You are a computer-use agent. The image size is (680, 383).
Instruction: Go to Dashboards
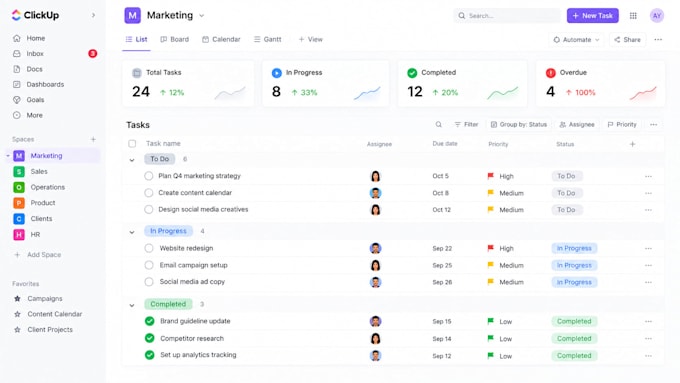[45, 84]
